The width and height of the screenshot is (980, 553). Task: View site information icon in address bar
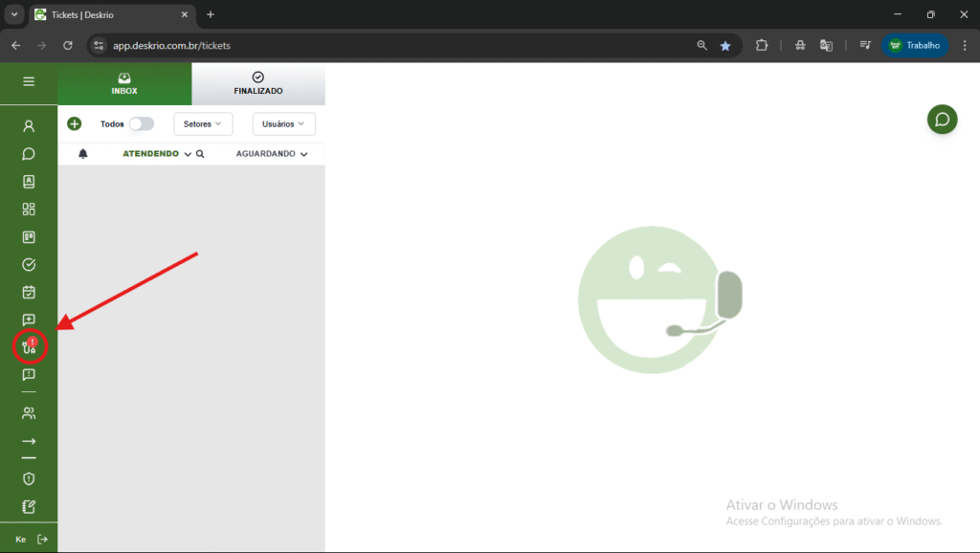99,45
